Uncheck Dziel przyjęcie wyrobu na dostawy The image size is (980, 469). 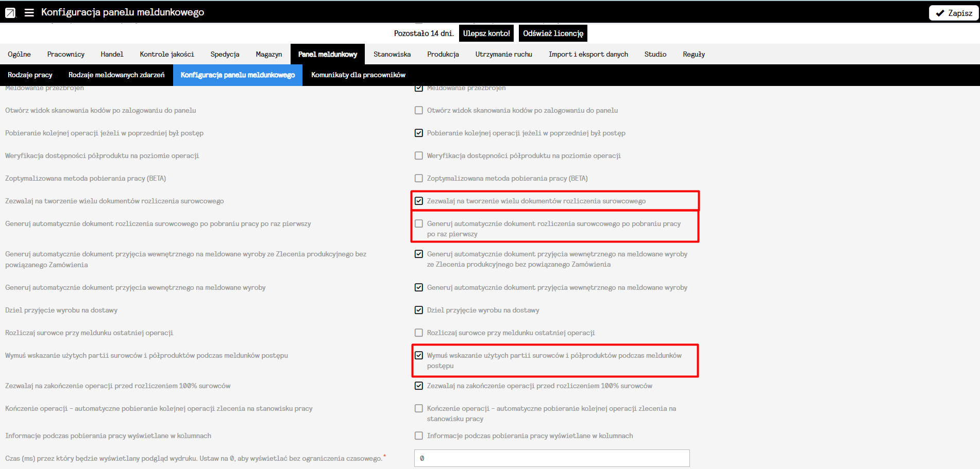(x=419, y=310)
